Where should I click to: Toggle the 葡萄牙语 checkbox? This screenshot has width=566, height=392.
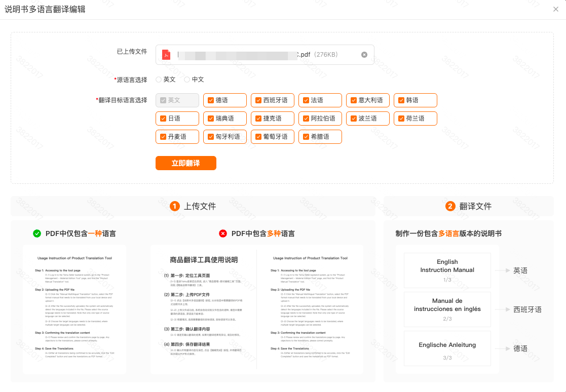click(x=258, y=137)
